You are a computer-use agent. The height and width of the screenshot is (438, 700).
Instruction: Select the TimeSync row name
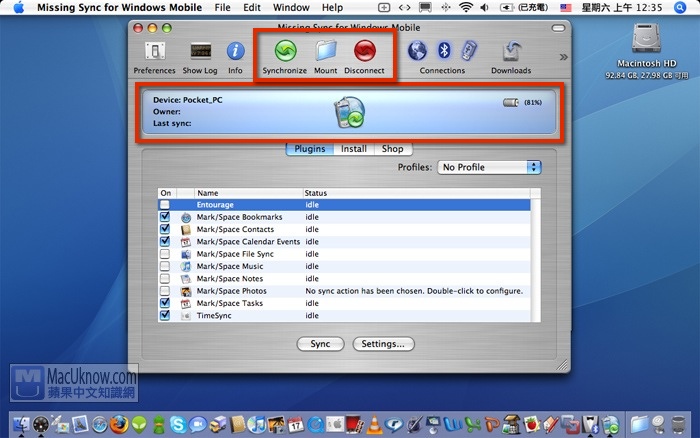214,316
